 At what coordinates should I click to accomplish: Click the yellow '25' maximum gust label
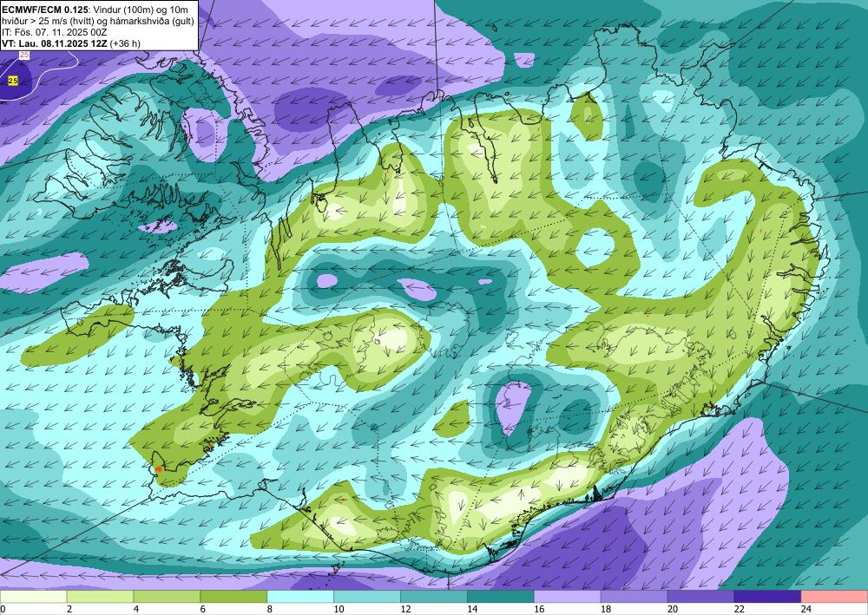pyautogui.click(x=13, y=81)
